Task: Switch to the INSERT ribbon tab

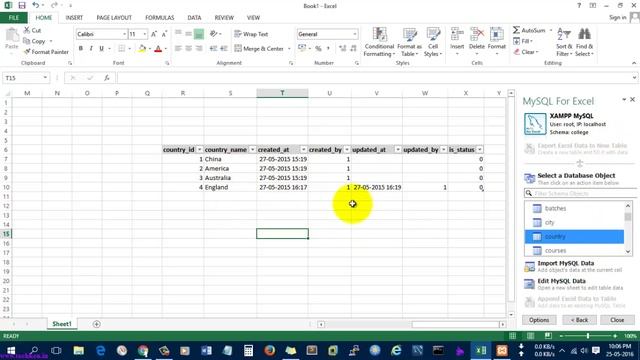Action: click(x=74, y=18)
